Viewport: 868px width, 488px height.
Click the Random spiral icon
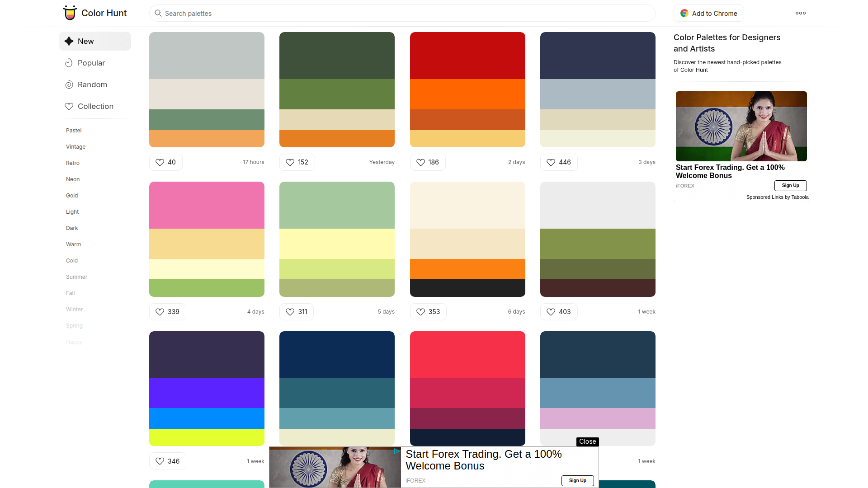coord(69,84)
